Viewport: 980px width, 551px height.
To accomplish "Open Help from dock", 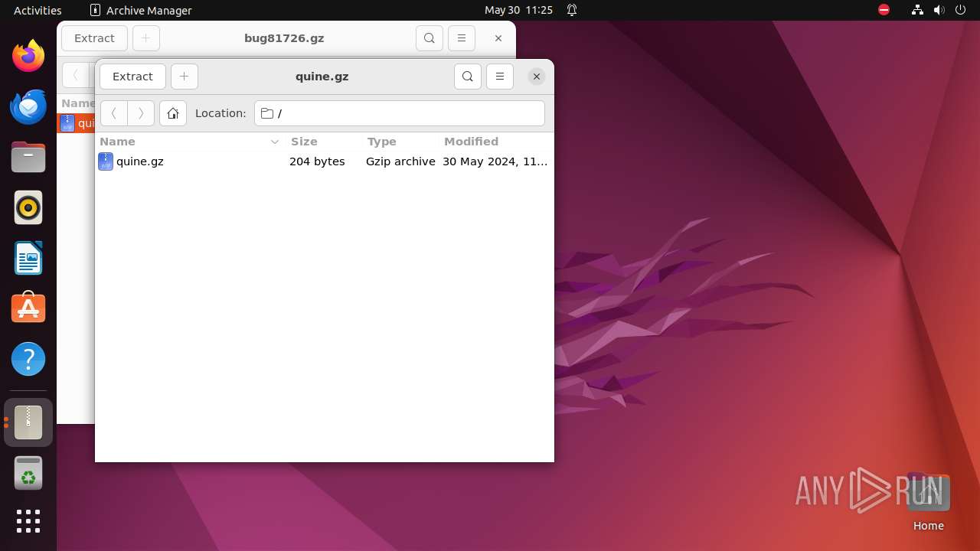I will 28,359.
